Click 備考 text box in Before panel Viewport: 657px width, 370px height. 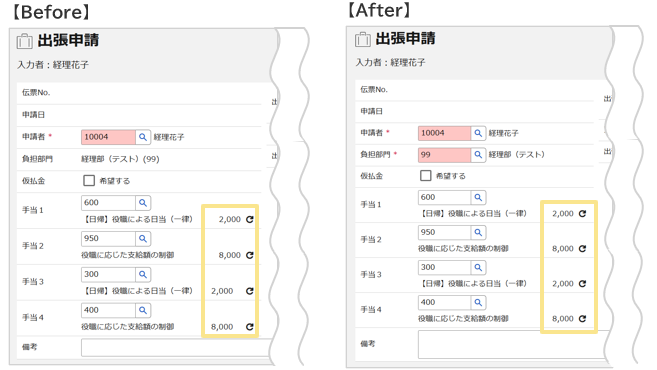[x=176, y=347]
